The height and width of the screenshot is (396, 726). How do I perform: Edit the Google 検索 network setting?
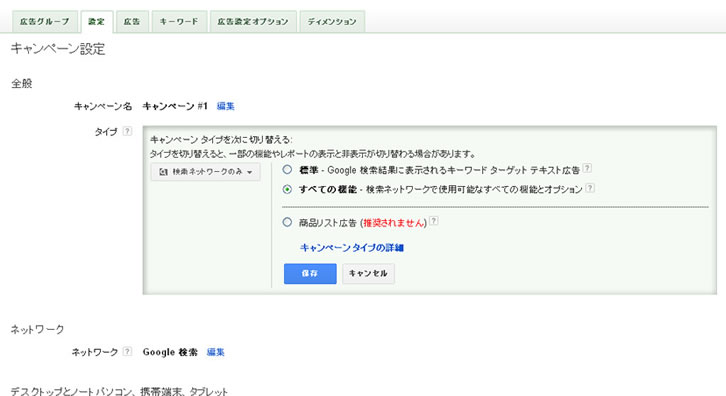click(x=215, y=352)
